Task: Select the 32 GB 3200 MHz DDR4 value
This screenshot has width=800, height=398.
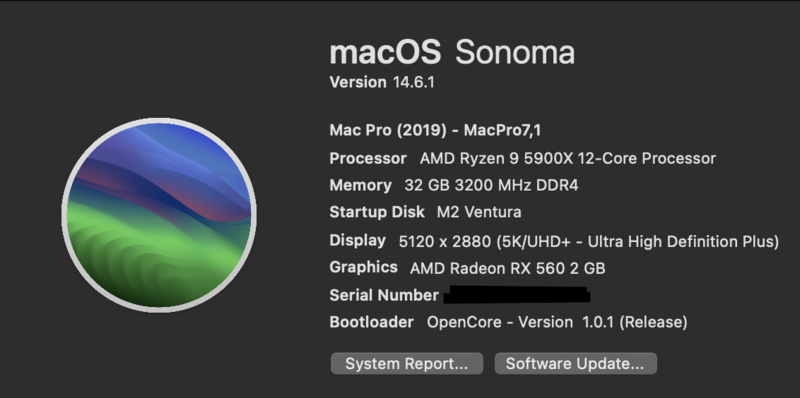Action: coord(491,185)
